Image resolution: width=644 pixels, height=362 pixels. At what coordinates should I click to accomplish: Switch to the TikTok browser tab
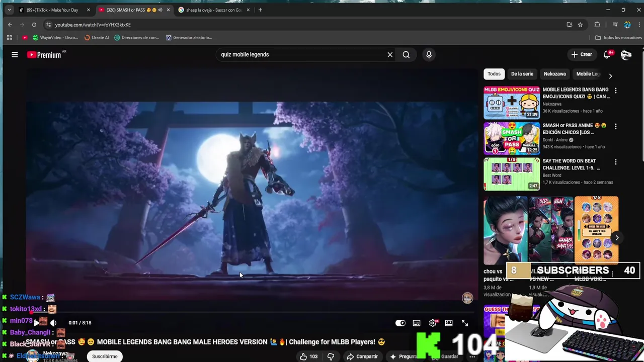(53, 10)
